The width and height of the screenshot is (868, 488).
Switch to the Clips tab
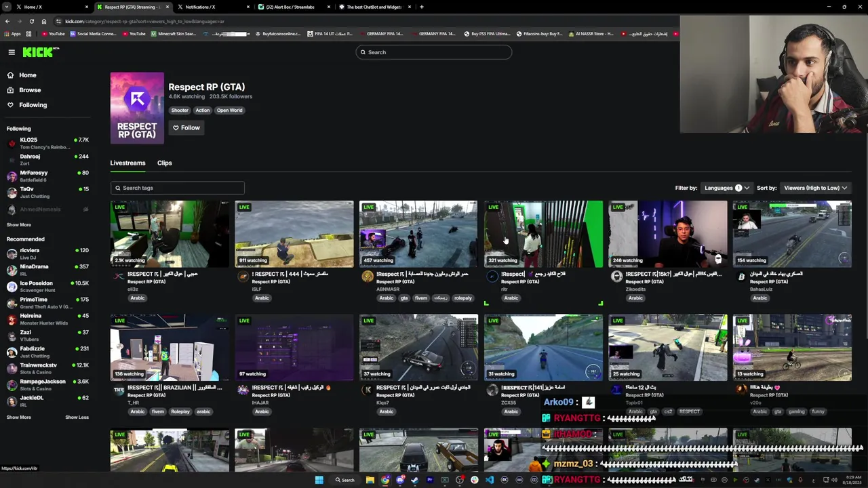pyautogui.click(x=164, y=163)
